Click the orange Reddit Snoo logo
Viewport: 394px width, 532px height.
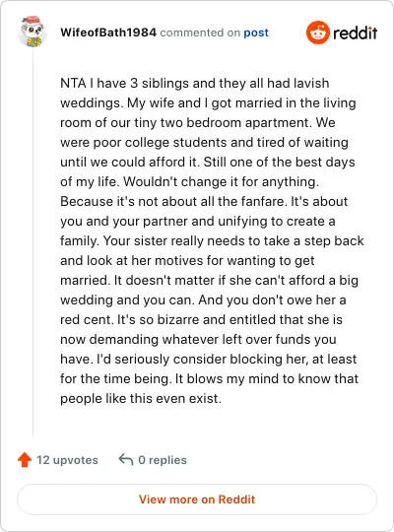tap(317, 33)
